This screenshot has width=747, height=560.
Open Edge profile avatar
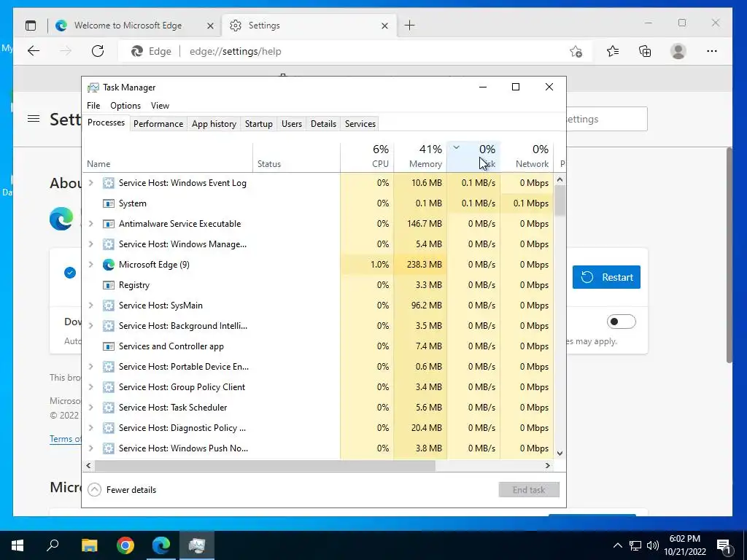coord(678,51)
